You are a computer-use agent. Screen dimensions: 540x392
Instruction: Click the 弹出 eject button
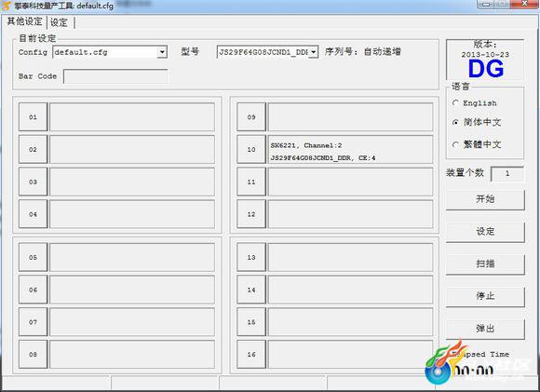click(x=485, y=329)
